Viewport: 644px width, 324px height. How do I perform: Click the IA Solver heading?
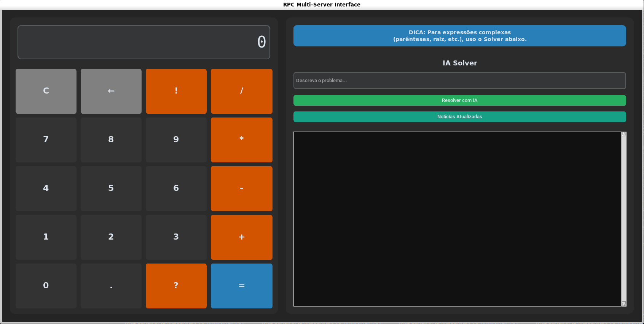pos(460,63)
